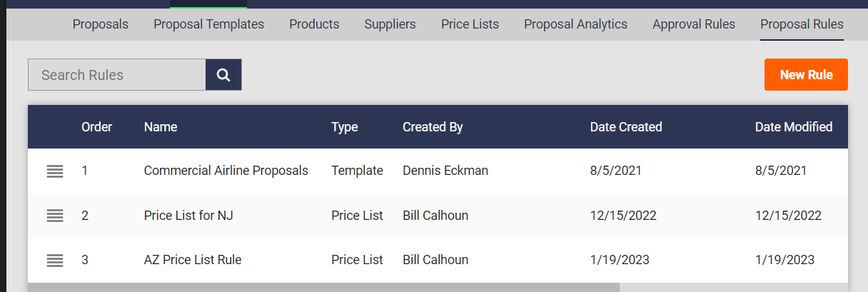Click the magnifier search icon button
The width and height of the screenshot is (868, 292).
tap(223, 75)
